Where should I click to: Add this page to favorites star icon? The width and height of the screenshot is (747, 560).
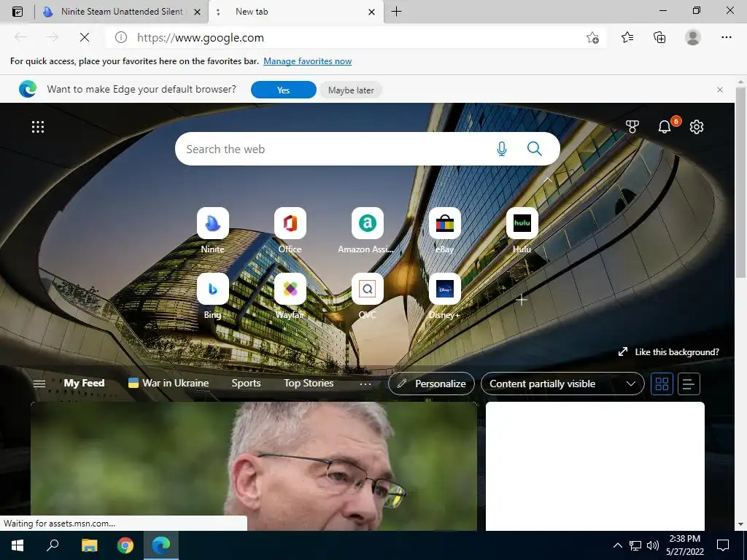[592, 38]
